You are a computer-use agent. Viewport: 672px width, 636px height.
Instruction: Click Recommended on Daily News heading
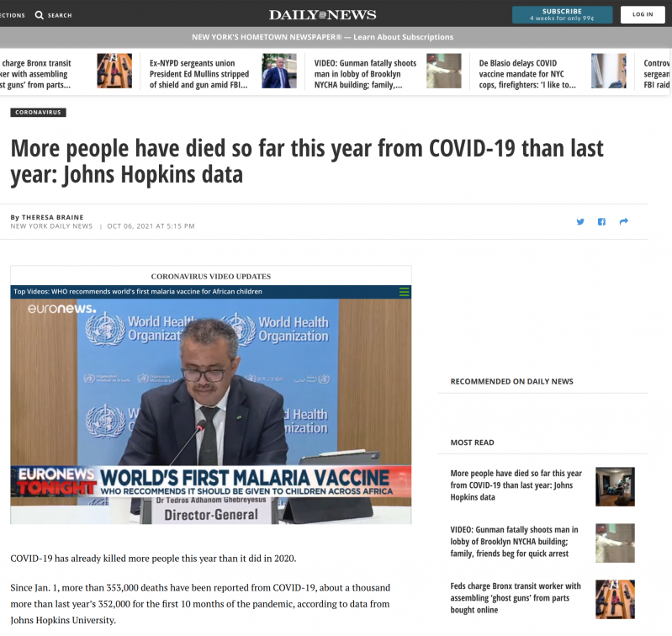pyautogui.click(x=511, y=381)
